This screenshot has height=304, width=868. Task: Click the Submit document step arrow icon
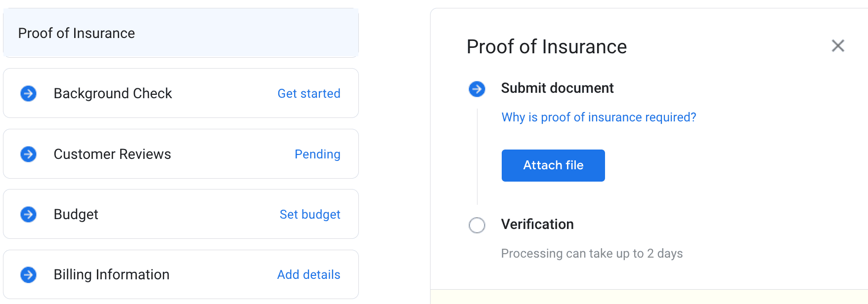point(477,89)
